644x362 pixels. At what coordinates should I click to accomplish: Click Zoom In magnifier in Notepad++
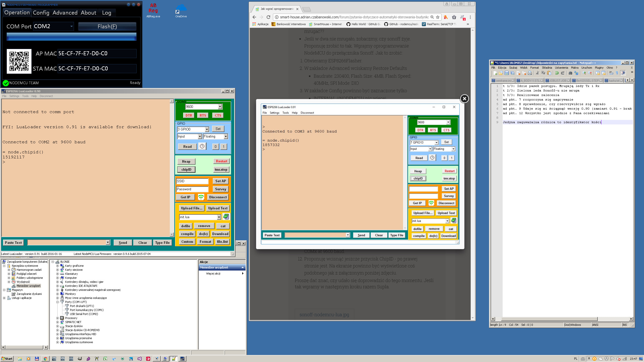584,73
